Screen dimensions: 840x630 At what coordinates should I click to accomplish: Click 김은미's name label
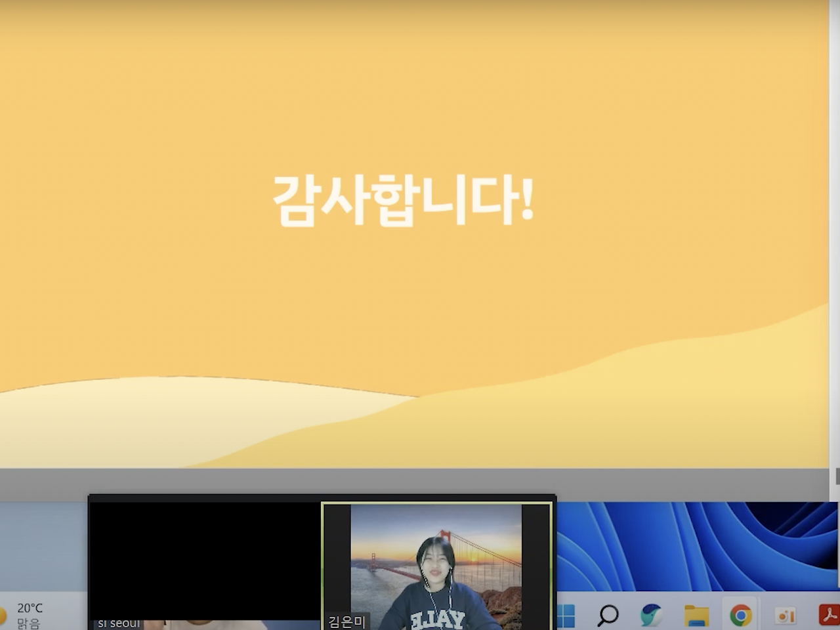point(346,623)
